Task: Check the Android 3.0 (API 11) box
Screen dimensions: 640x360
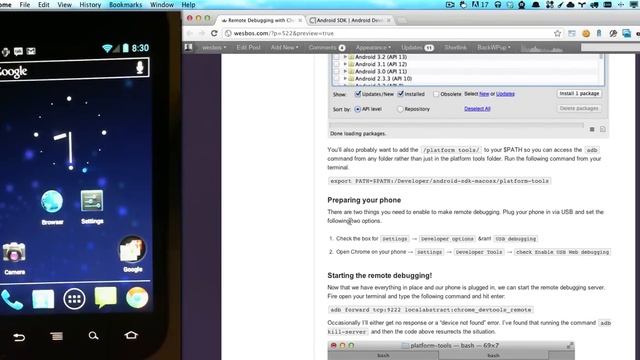Action: point(336,71)
